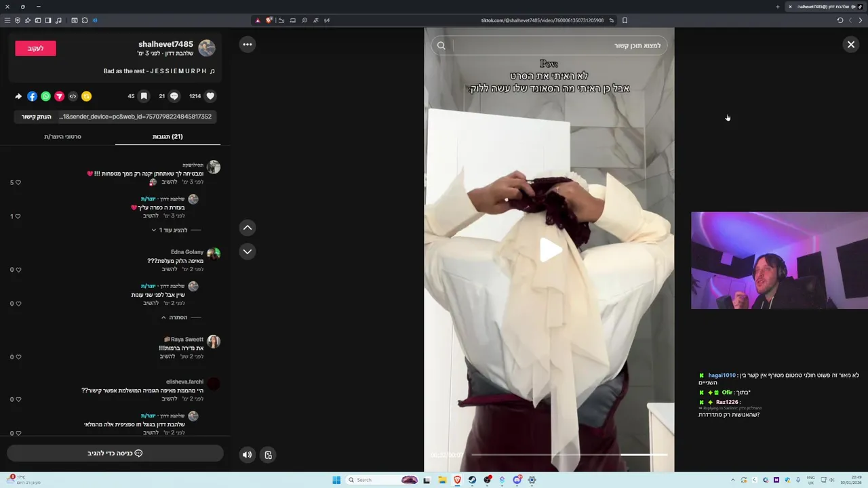868x488 pixels.
Task: Open the sound 'Bad as the rest - JESSIEMURPH'
Action: point(159,71)
